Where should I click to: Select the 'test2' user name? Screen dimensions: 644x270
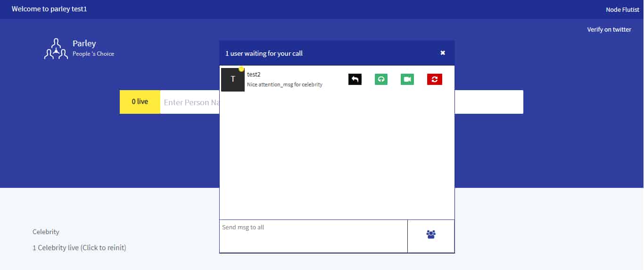coord(254,74)
